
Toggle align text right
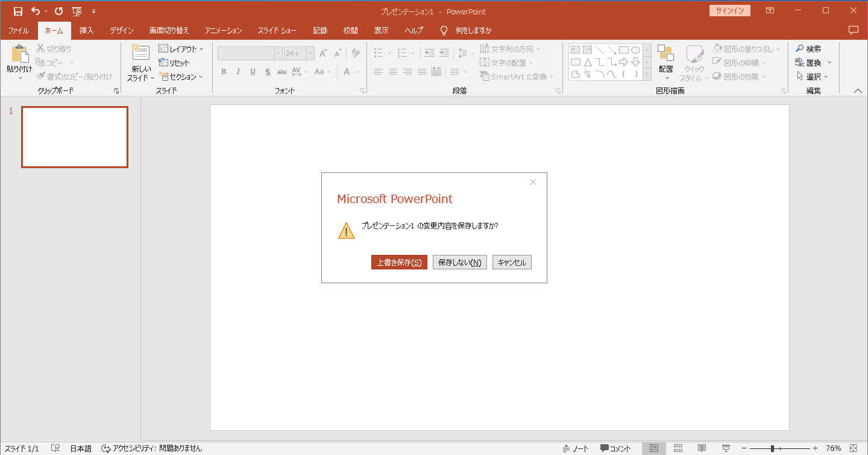click(x=407, y=72)
